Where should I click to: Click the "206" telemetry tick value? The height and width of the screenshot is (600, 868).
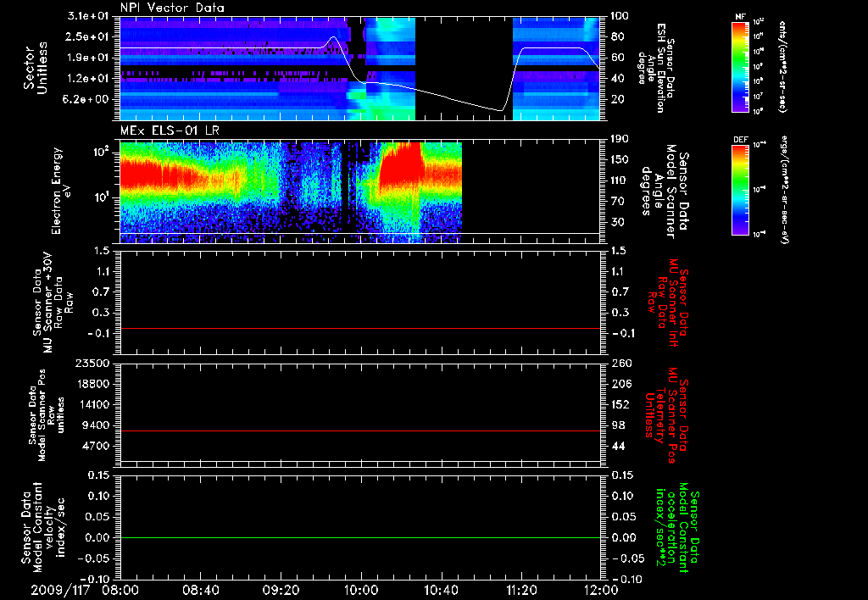coord(621,384)
